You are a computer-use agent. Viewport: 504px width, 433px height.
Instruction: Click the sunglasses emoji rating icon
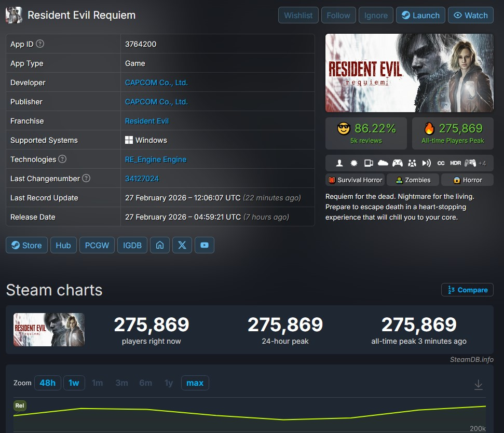point(344,129)
